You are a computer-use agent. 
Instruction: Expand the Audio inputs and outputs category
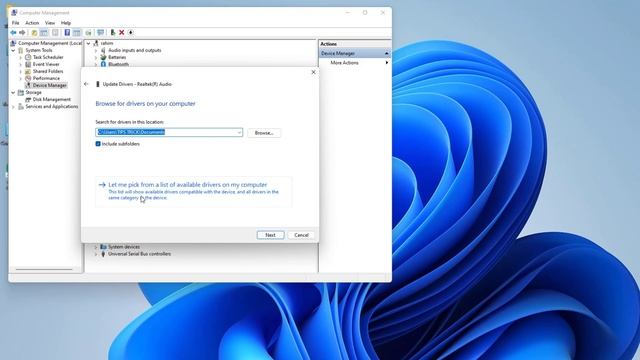pyautogui.click(x=96, y=51)
